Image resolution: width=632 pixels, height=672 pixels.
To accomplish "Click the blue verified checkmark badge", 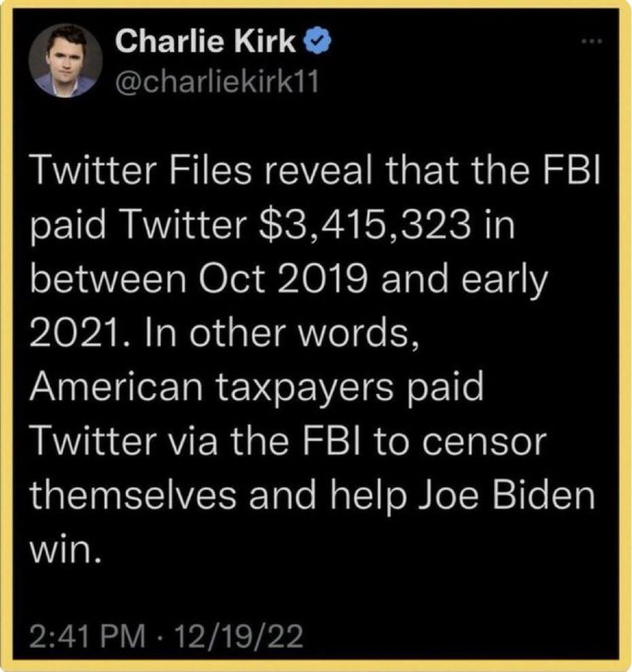I will (x=317, y=40).
